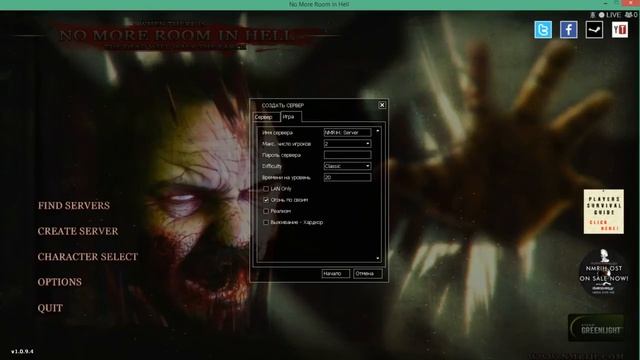Viewport: 640px width, 360px height.
Task: Open the Макс. число игроков dropdown
Action: coord(347,144)
